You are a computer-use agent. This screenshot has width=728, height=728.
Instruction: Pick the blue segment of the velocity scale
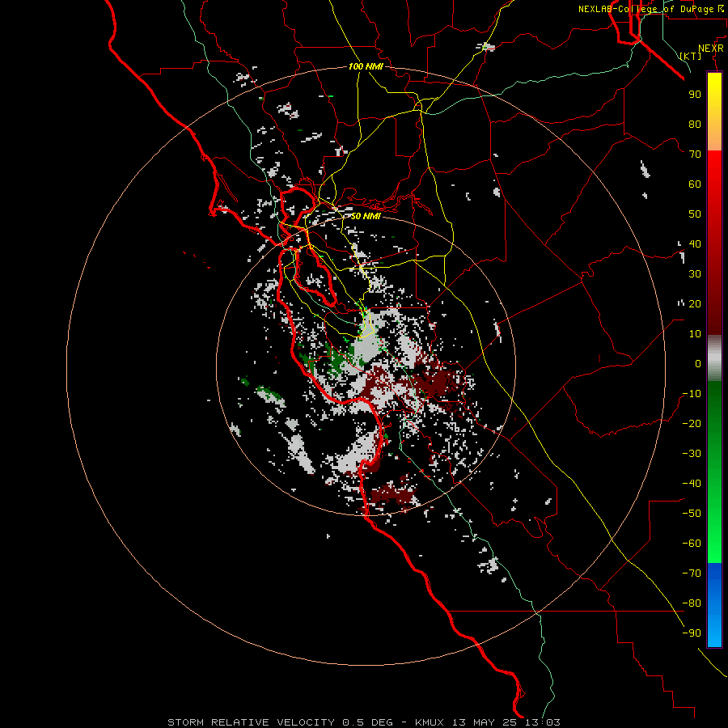[x=714, y=604]
